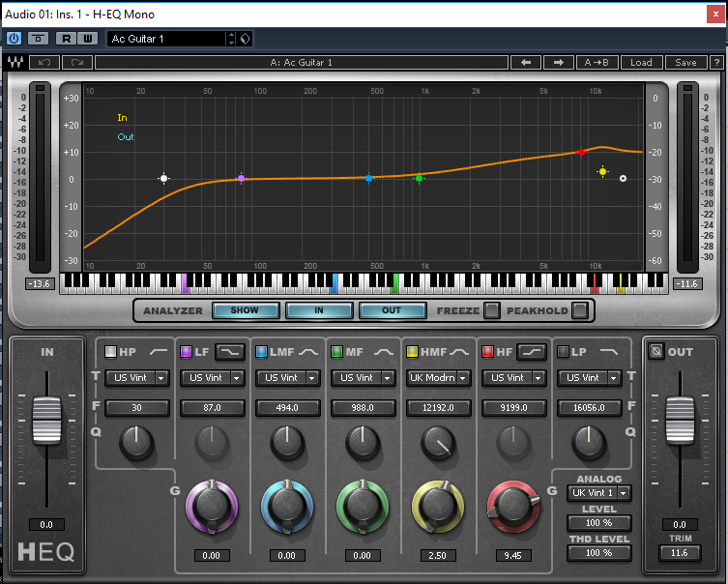Close the H-EQ Mono plugin window
This screenshot has width=728, height=584.
pyautogui.click(x=715, y=15)
